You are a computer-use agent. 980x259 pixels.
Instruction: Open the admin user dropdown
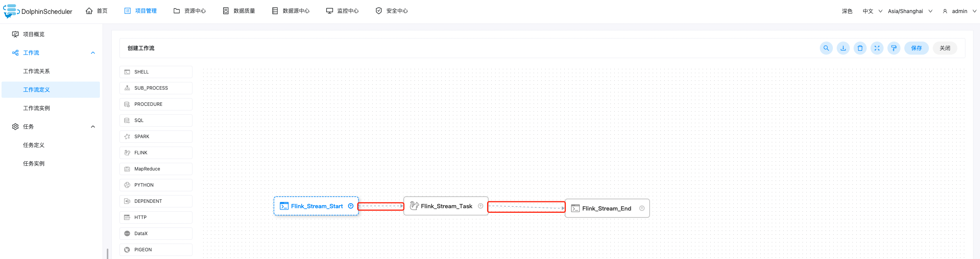(959, 11)
